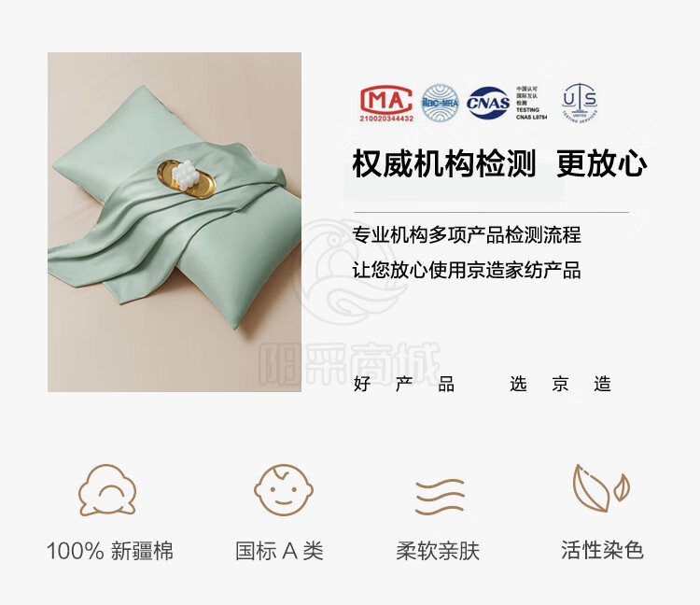The image size is (700, 605).
Task: Click the wavy lines softness icon
Action: (x=440, y=497)
